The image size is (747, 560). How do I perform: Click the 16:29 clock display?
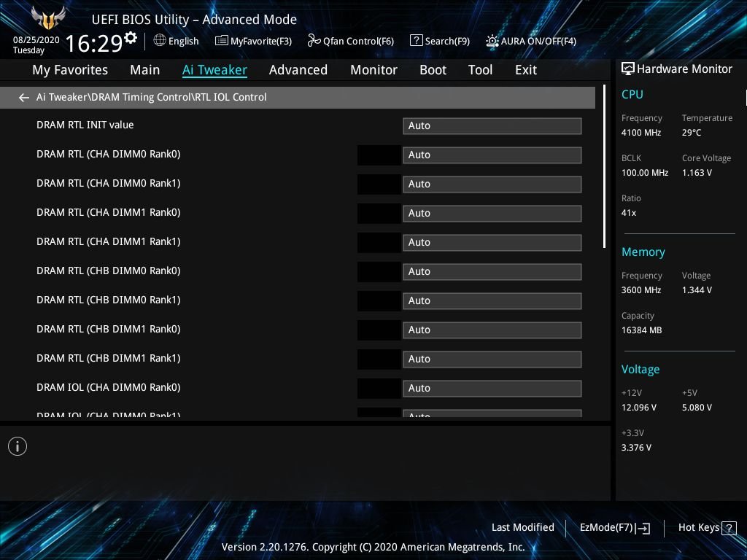tap(94, 43)
